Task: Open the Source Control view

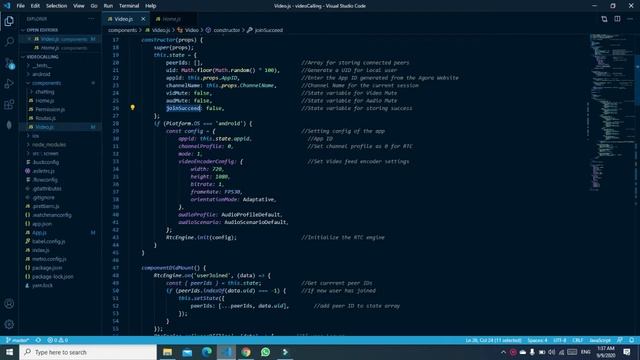Action: click(9, 63)
